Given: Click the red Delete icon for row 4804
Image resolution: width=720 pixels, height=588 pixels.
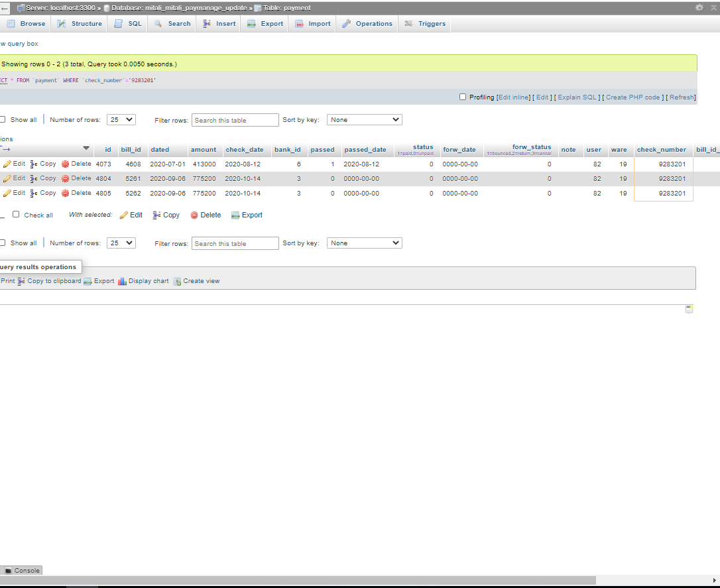Looking at the screenshot, I should pos(66,178).
